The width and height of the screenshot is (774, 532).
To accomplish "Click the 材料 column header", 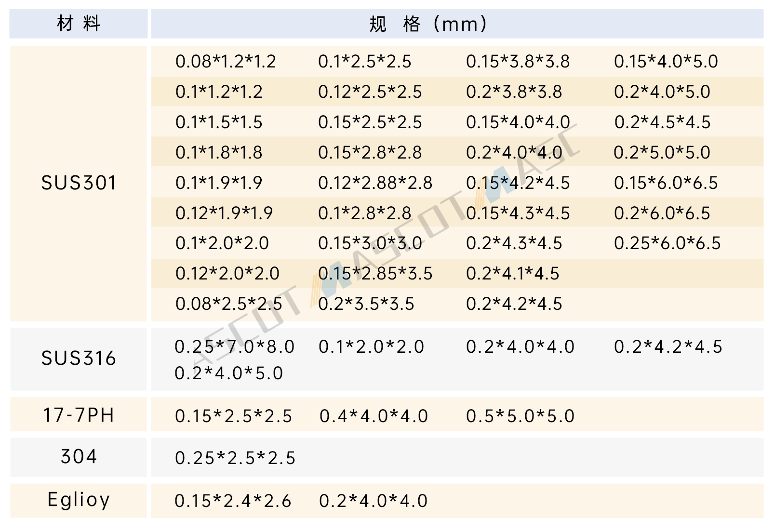I will point(79,24).
